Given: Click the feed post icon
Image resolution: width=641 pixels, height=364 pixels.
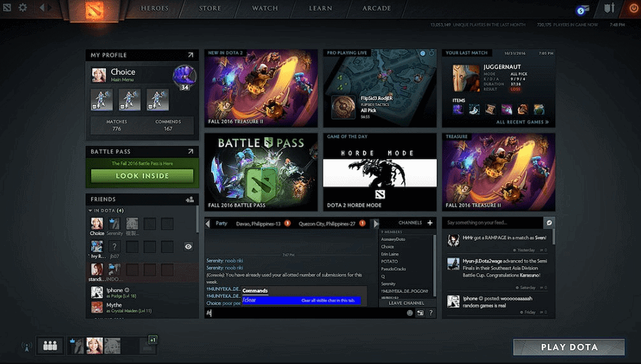Looking at the screenshot, I should coord(549,223).
